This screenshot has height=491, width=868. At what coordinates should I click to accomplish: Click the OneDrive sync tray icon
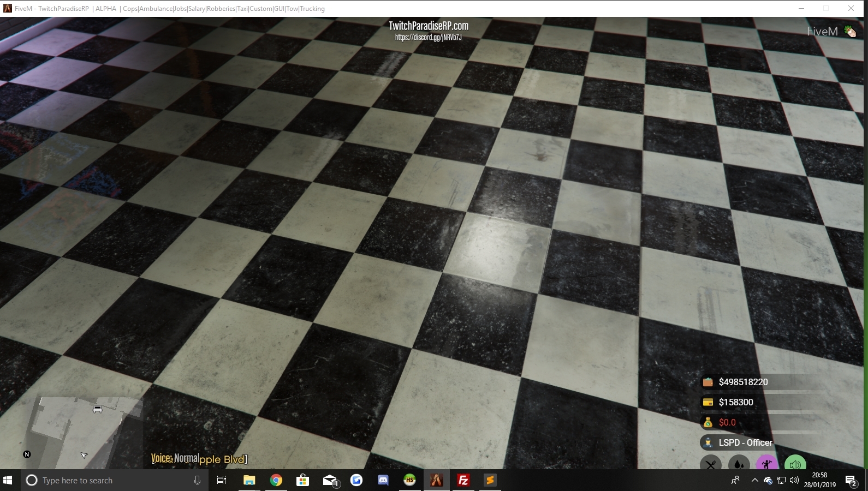768,480
